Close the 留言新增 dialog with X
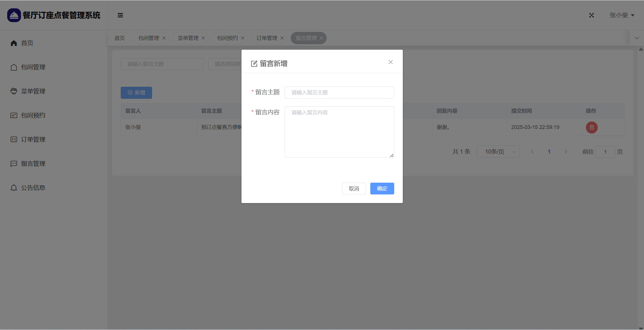Image resolution: width=644 pixels, height=330 pixels. tap(390, 62)
